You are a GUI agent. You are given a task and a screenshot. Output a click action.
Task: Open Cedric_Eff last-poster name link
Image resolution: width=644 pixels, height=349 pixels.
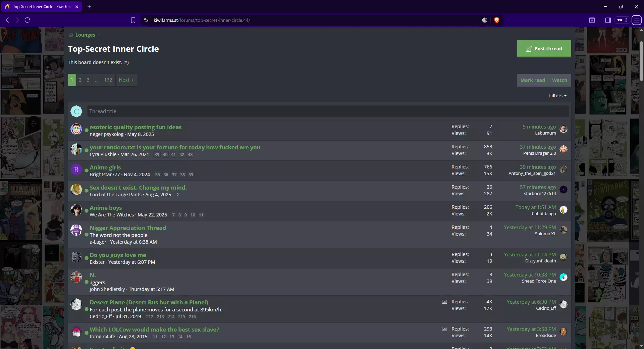point(546,308)
